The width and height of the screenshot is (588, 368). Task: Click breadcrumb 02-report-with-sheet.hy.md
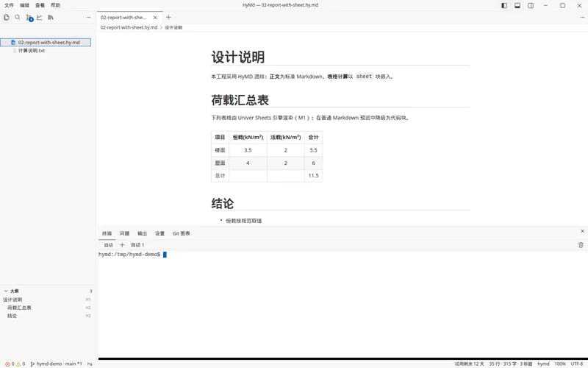[129, 27]
